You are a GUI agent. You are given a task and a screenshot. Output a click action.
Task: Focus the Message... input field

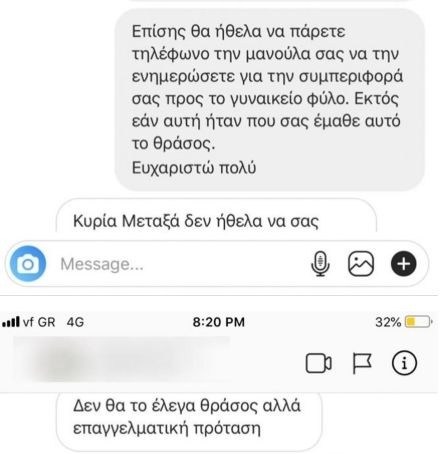180,264
